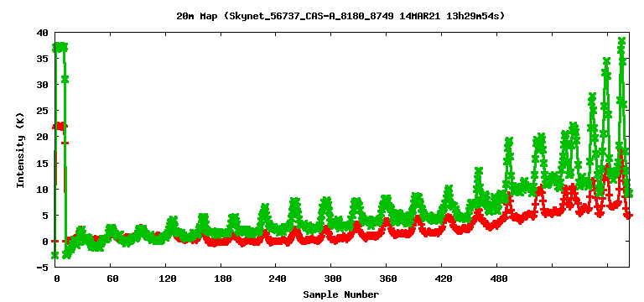Screen dimensions: 644x302
Task: Click the x-axis tick label 0
Action: pos(57,279)
